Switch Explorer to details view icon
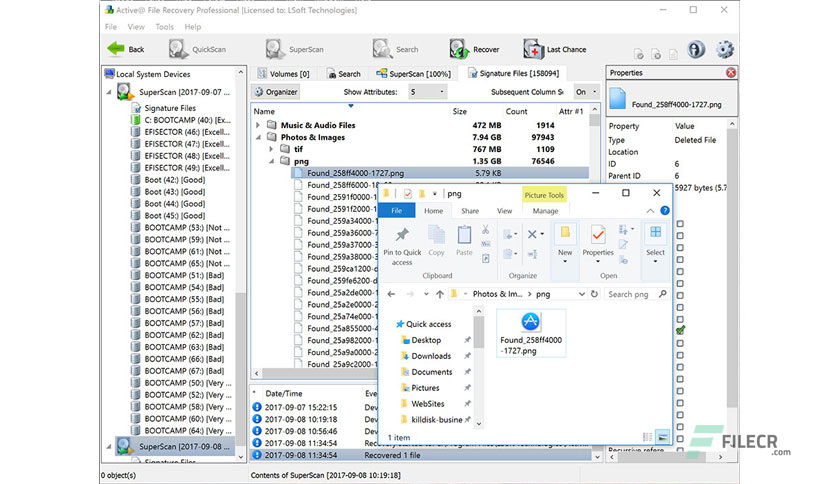 pyautogui.click(x=648, y=437)
